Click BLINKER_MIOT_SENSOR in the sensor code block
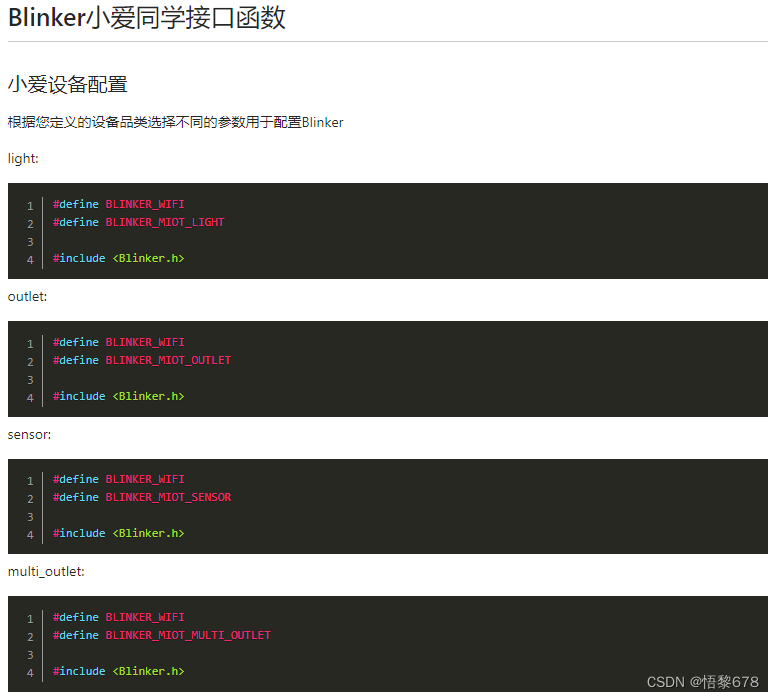The width and height of the screenshot is (775, 699). point(168,497)
